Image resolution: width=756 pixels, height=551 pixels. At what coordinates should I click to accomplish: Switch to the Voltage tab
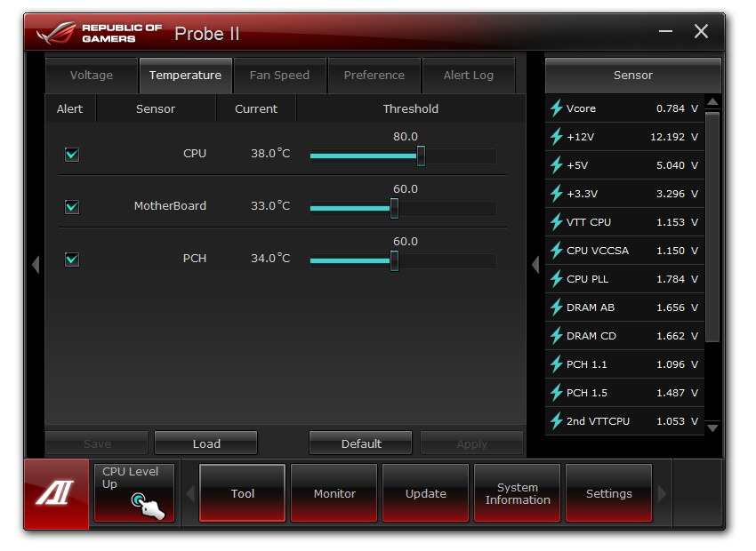click(91, 76)
